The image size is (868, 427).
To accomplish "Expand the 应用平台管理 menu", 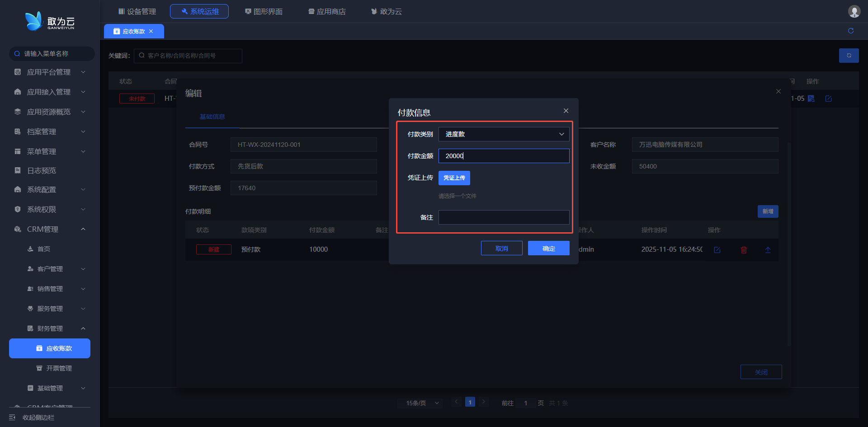I will click(x=49, y=72).
